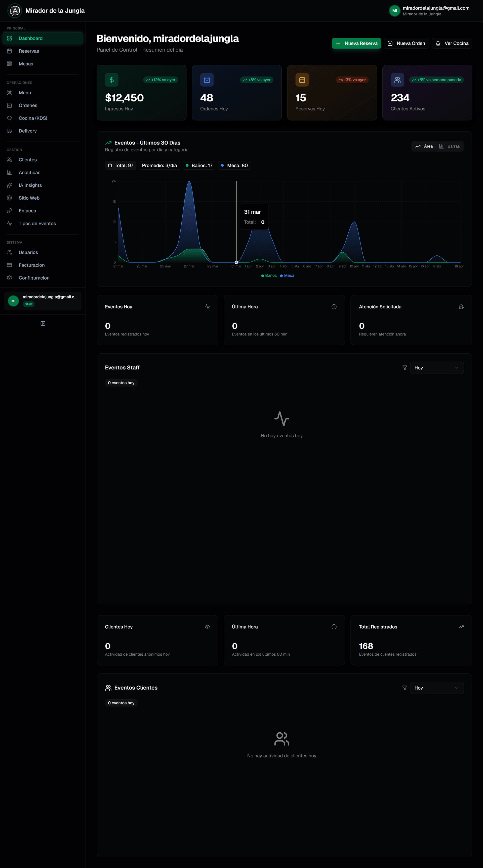
Task: Open Cocina (KDS) from the sidebar
Action: [x=43, y=118]
